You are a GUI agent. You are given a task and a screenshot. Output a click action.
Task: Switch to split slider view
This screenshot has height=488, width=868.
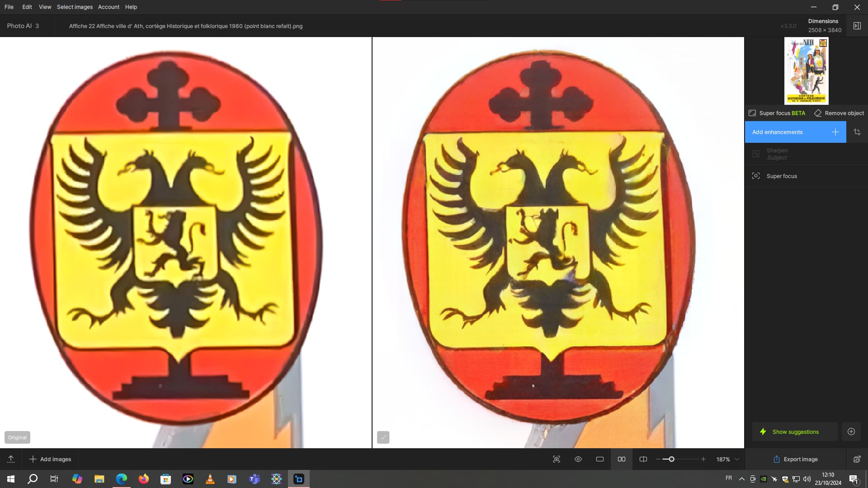(x=643, y=459)
